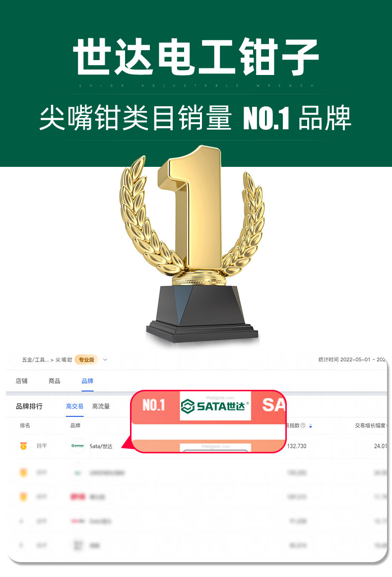Image resolution: width=392 pixels, height=577 pixels.
Task: Open the Sata/世达 brand link
Action: 101,446
